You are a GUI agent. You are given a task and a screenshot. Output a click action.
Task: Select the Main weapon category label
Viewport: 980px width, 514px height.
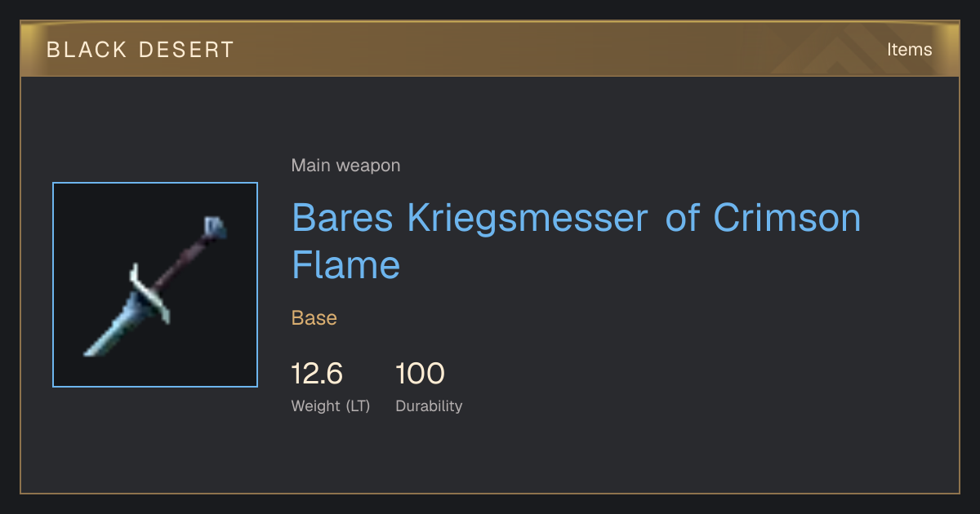tap(345, 166)
